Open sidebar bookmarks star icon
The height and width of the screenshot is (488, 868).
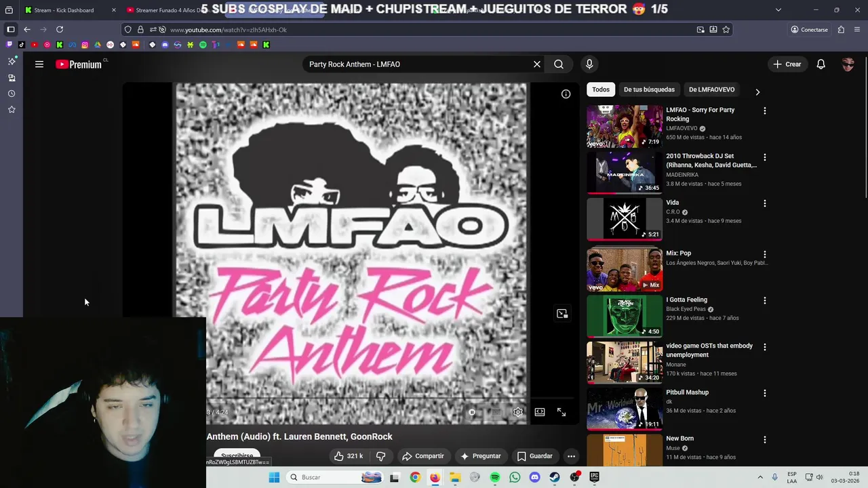click(12, 110)
